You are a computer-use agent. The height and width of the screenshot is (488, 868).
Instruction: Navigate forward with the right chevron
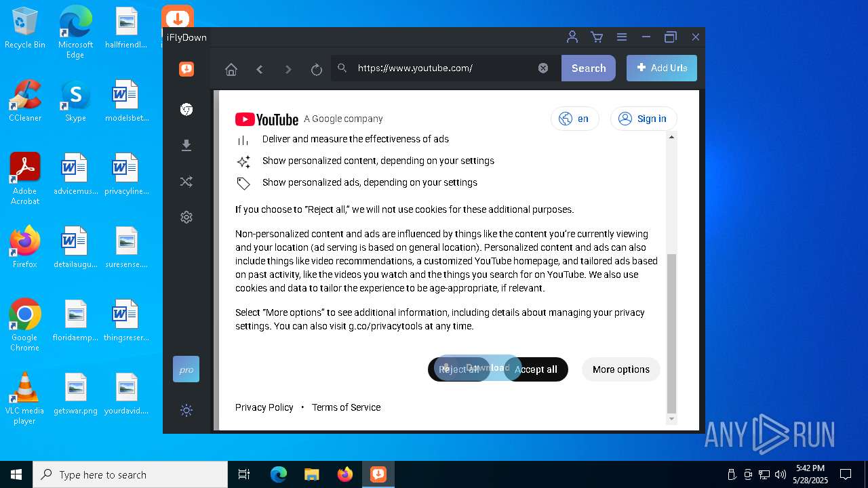coord(288,69)
